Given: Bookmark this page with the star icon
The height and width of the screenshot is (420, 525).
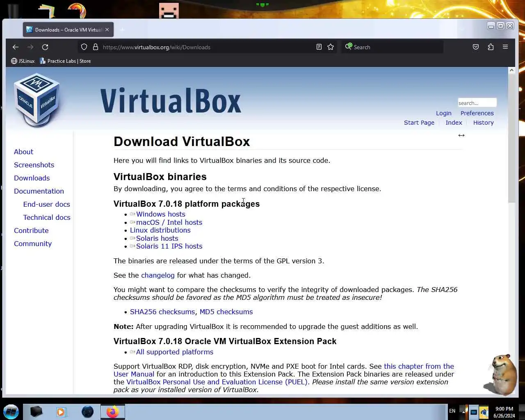Looking at the screenshot, I should [x=331, y=47].
